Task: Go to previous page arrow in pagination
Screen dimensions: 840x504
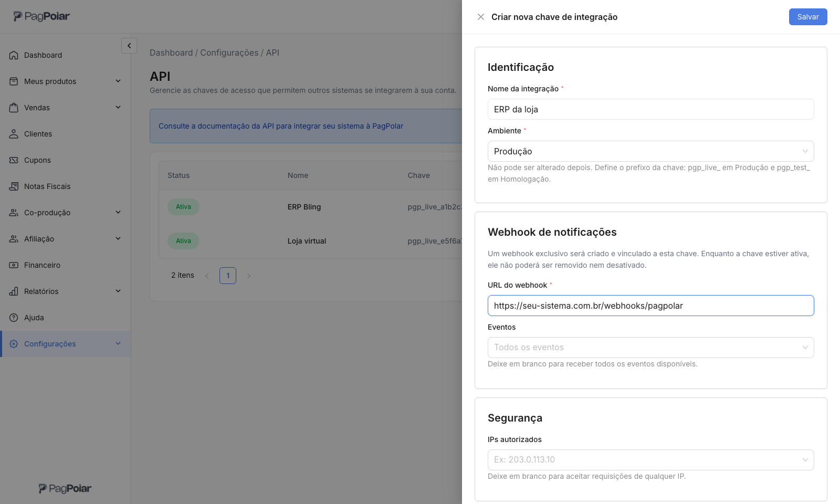Action: 207,276
